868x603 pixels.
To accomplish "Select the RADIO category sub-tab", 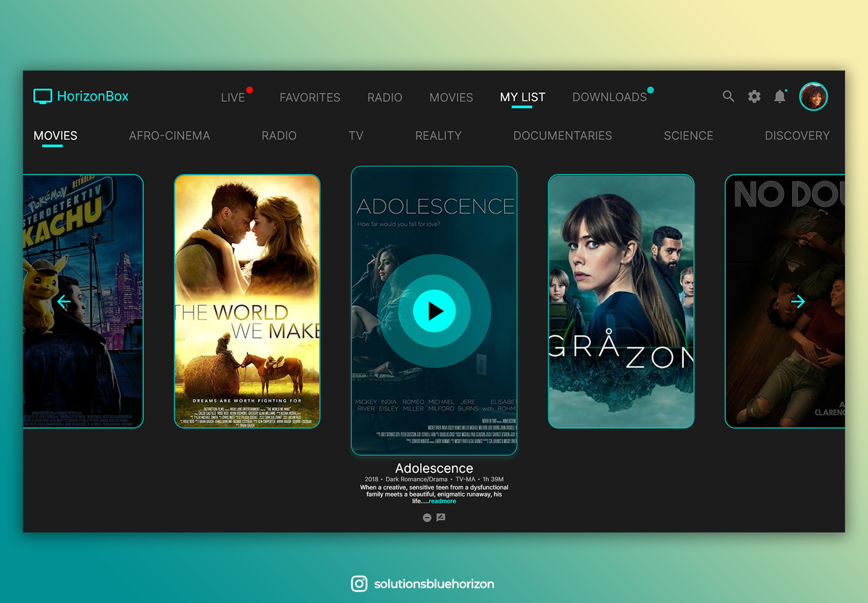I will 279,136.
